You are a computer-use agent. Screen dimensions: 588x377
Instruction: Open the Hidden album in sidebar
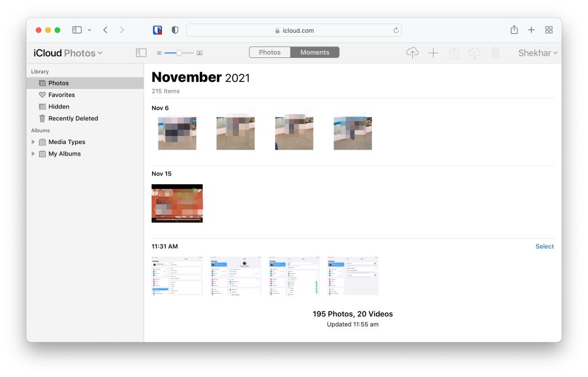85,106
